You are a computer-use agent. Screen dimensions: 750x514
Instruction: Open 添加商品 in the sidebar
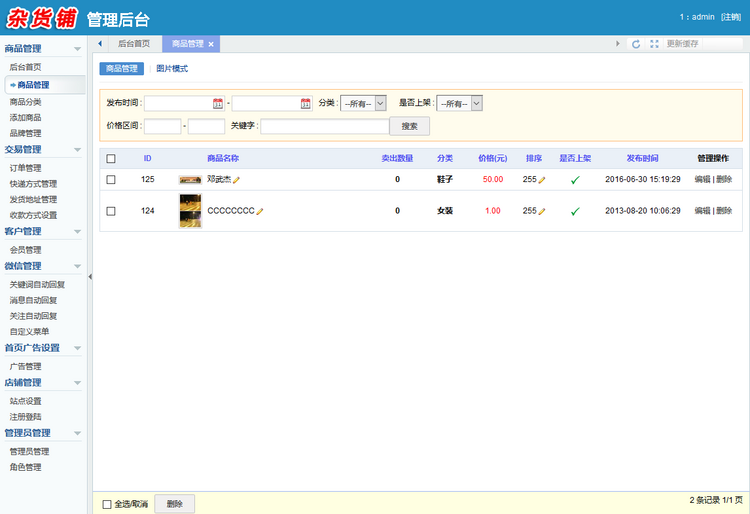tap(25, 118)
